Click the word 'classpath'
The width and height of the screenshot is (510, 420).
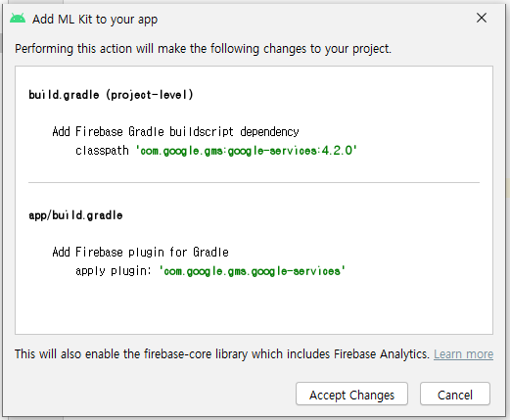click(102, 151)
